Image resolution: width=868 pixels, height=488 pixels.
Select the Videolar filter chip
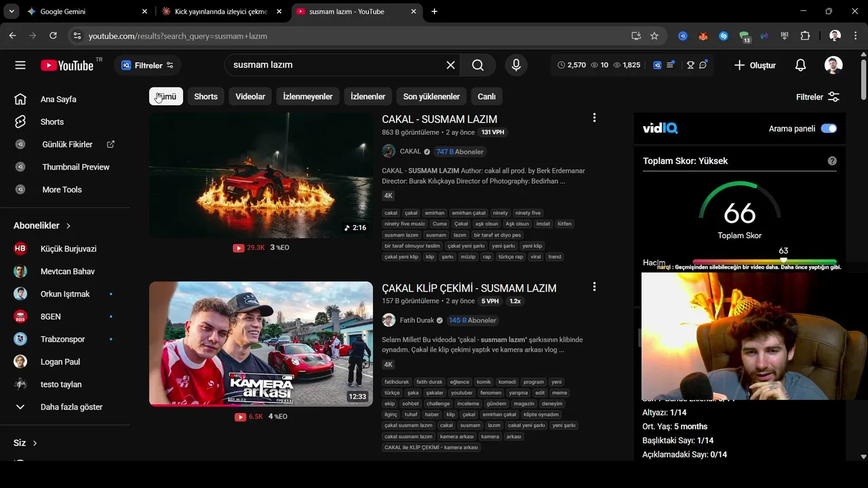[x=250, y=97]
